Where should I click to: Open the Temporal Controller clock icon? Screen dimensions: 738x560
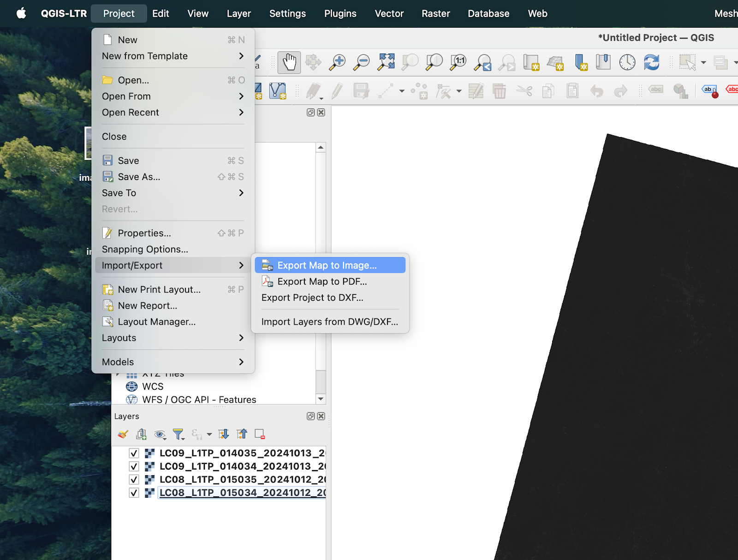tap(627, 62)
